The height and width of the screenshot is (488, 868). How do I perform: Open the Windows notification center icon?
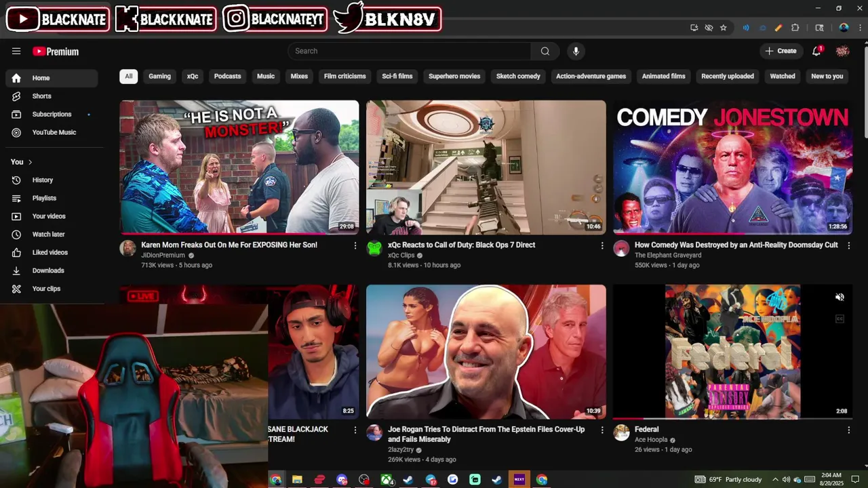856,479
